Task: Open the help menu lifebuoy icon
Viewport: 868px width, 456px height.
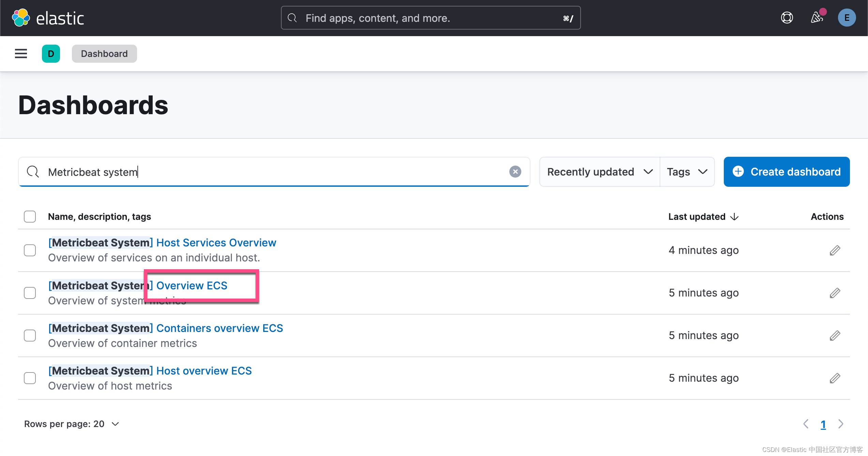Action: point(787,18)
